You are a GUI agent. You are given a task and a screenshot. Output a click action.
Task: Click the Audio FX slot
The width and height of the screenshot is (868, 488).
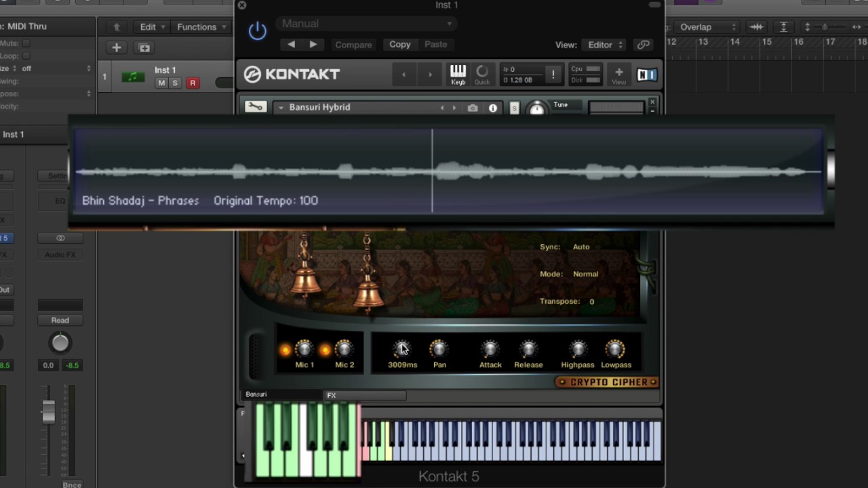tap(60, 255)
